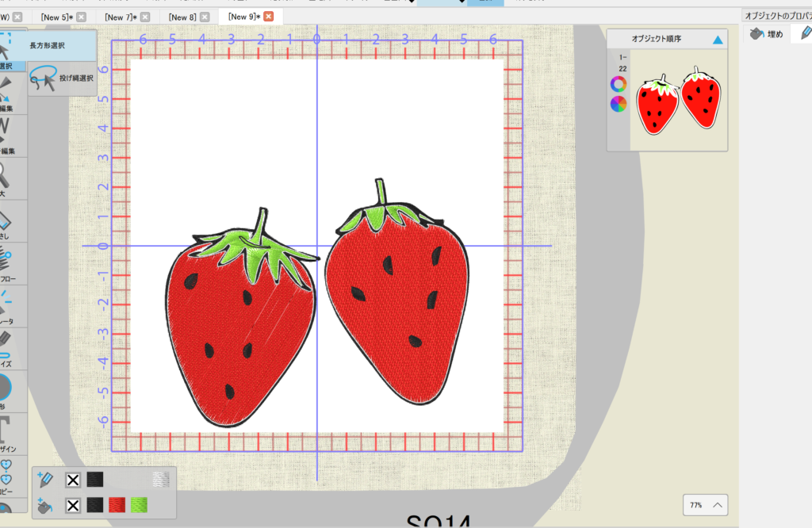Pick the red thread fill color swatch
812x528 pixels.
pyautogui.click(x=117, y=505)
